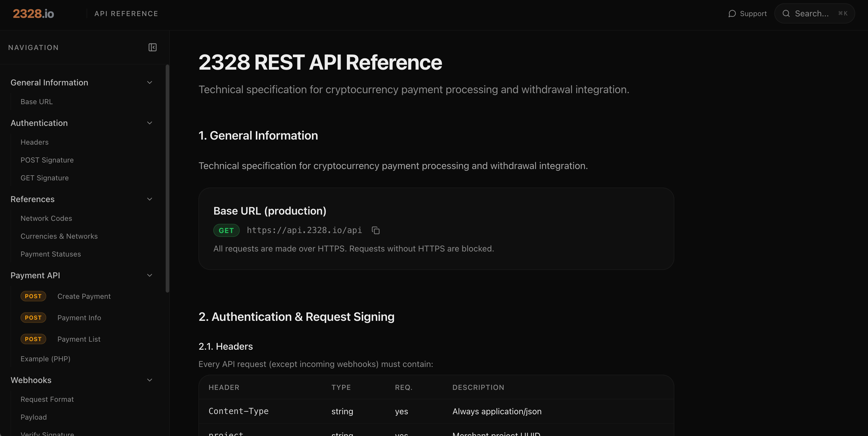Open the Network Codes reference
This screenshot has height=436, width=868.
coord(46,218)
